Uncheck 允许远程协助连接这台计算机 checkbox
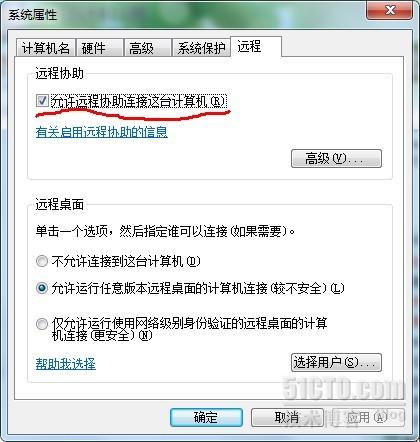 pyautogui.click(x=42, y=101)
